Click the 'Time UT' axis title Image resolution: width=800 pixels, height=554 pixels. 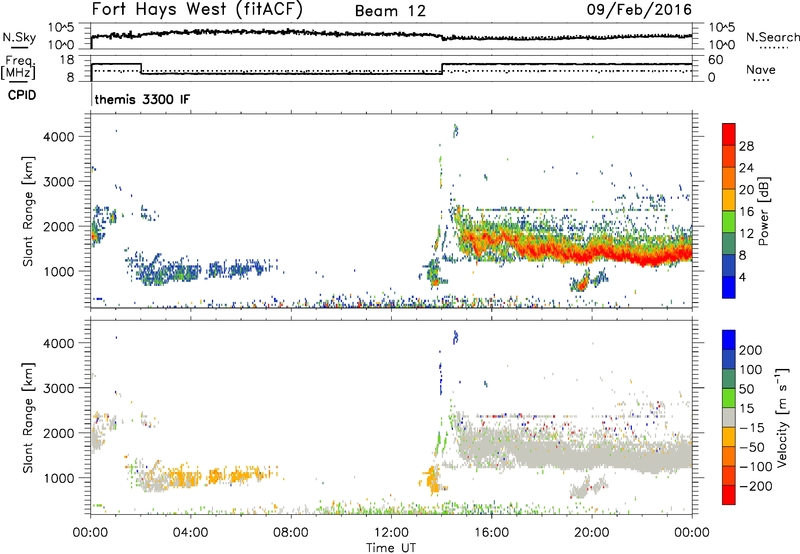coord(391,548)
